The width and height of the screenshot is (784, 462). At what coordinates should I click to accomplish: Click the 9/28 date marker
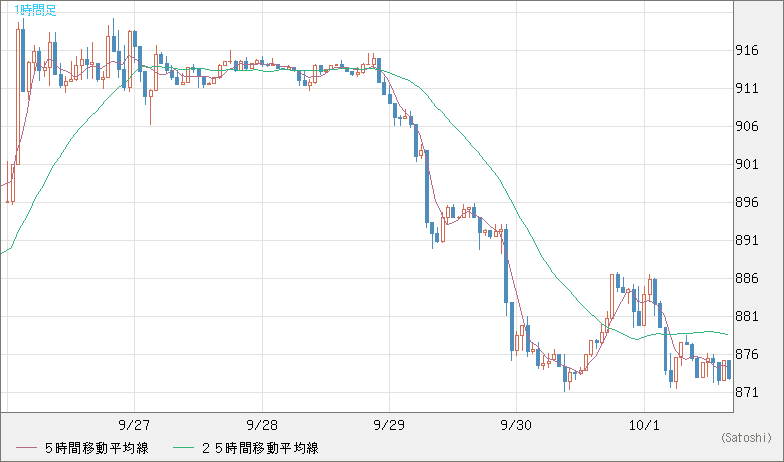pyautogui.click(x=261, y=424)
